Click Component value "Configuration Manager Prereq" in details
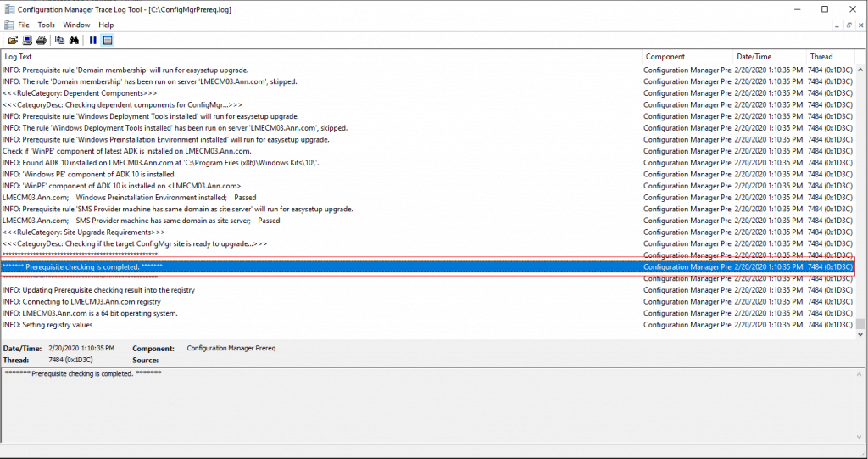Screen dimensions: 868x459 pyautogui.click(x=231, y=348)
